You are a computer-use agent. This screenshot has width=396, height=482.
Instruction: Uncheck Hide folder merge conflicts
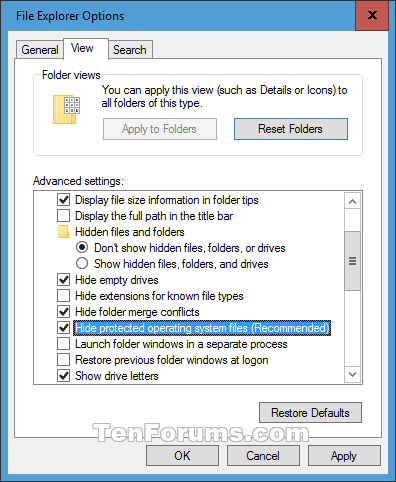[63, 312]
